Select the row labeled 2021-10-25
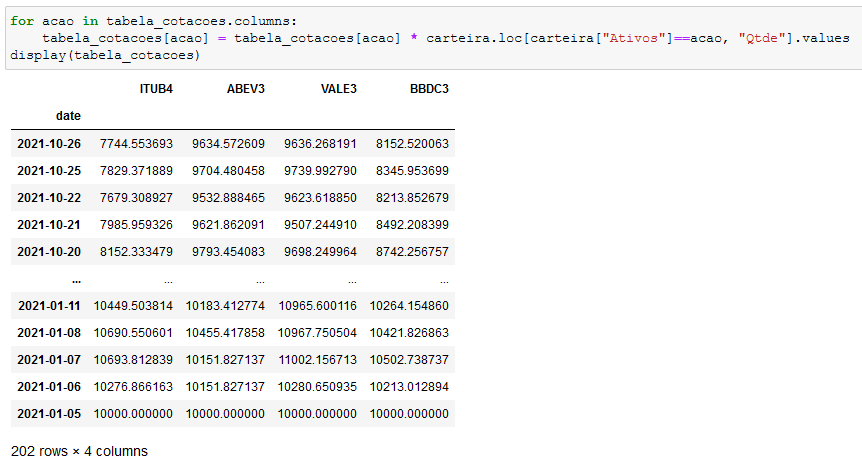The width and height of the screenshot is (862, 468). point(233,170)
